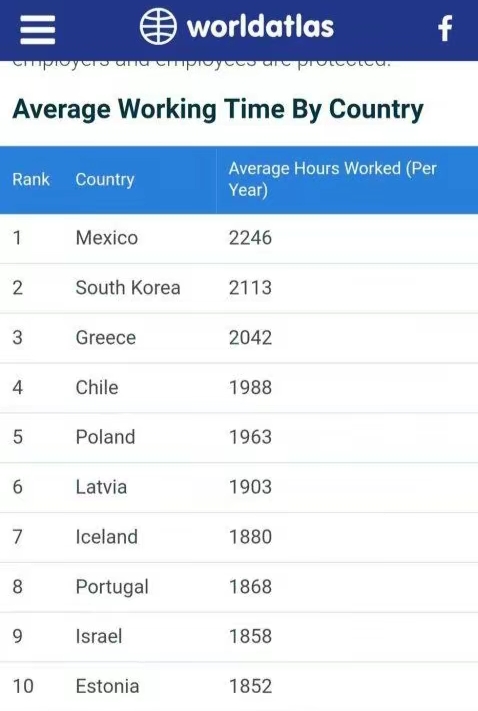
Task: Click the Country column header
Action: click(x=105, y=180)
